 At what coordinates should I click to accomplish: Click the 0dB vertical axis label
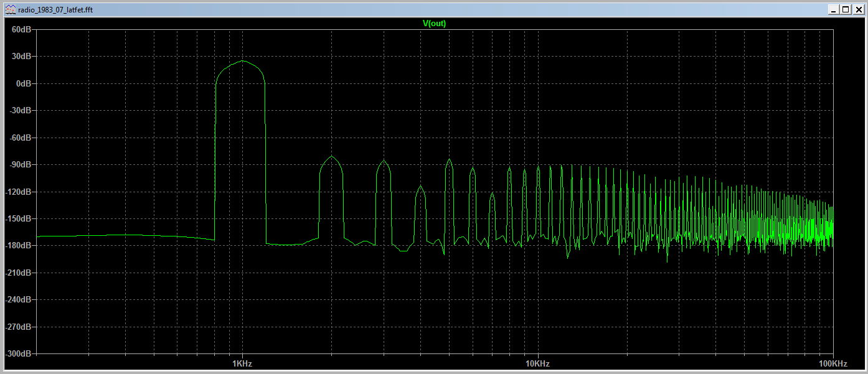(x=24, y=83)
